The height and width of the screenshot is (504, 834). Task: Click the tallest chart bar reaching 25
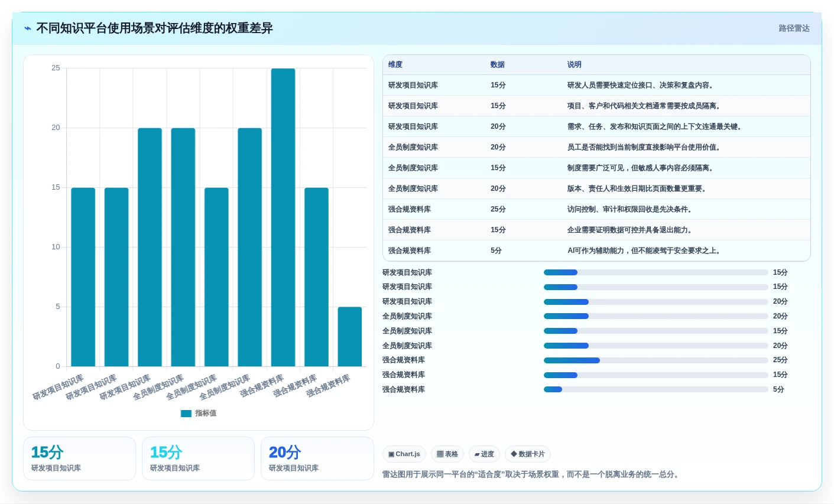283,217
